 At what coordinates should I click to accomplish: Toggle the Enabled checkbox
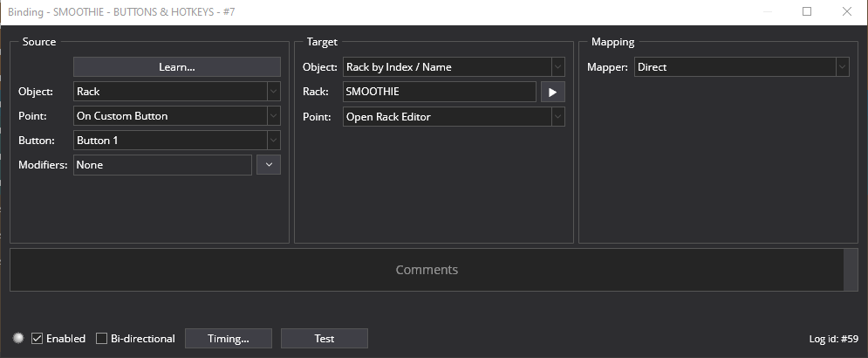38,338
